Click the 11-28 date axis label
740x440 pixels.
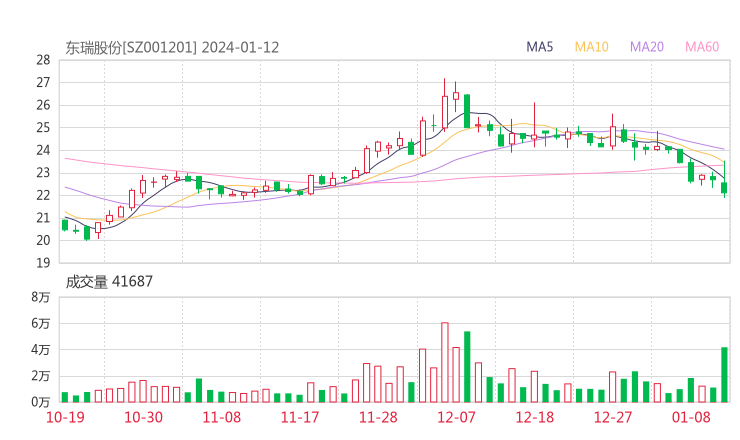pos(378,417)
